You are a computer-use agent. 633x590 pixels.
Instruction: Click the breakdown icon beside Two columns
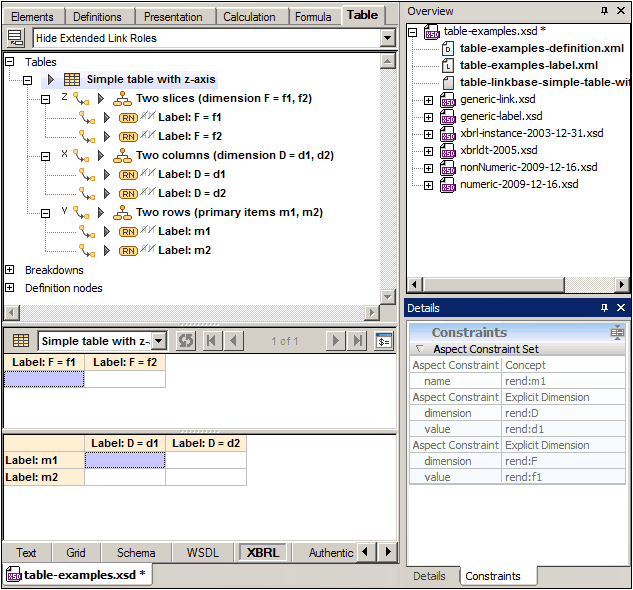[x=122, y=155]
